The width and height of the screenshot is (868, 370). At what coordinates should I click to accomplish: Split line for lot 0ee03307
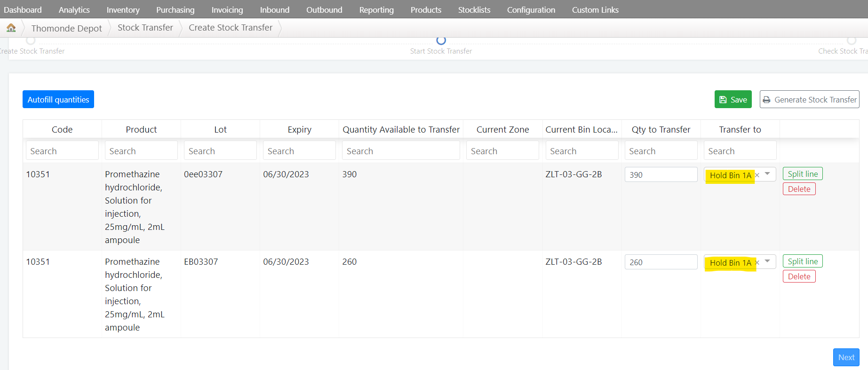coord(803,174)
